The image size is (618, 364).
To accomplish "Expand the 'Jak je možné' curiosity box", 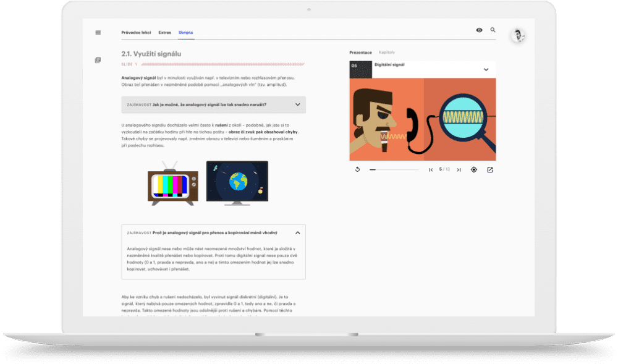I will [x=297, y=104].
